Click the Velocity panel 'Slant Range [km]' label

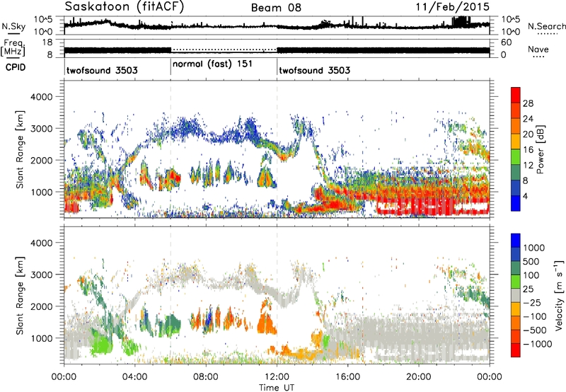(20, 296)
